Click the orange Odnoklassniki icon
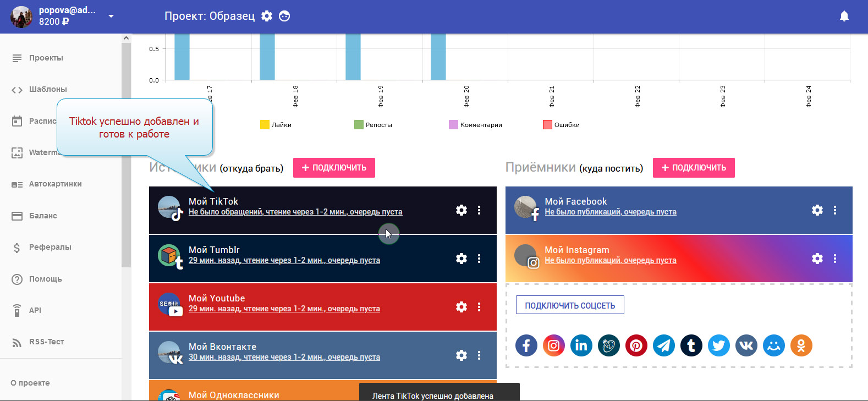The height and width of the screenshot is (401, 868). [801, 345]
